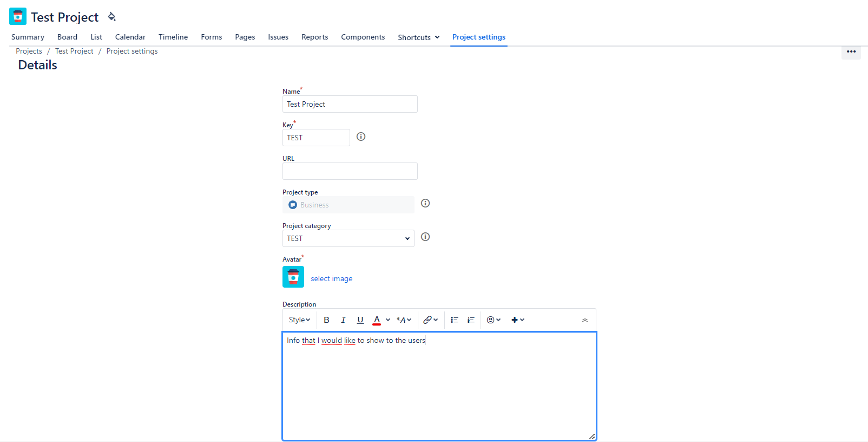
Task: Focus the empty URL field
Action: click(350, 171)
